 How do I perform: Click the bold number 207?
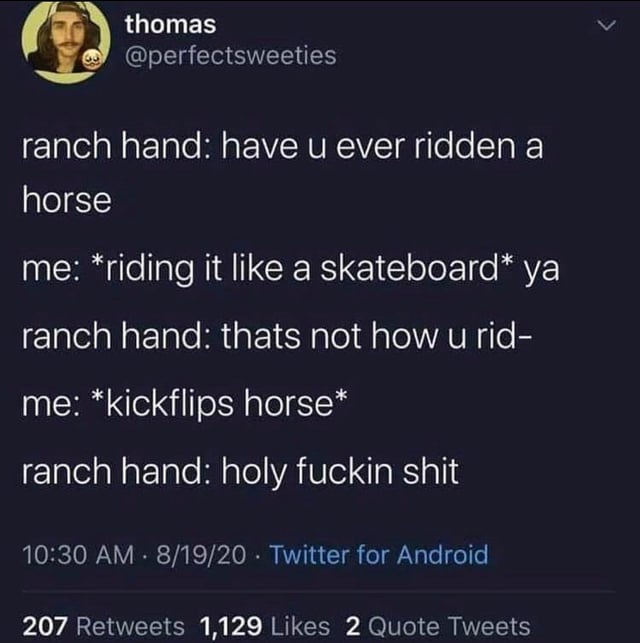coord(45,627)
